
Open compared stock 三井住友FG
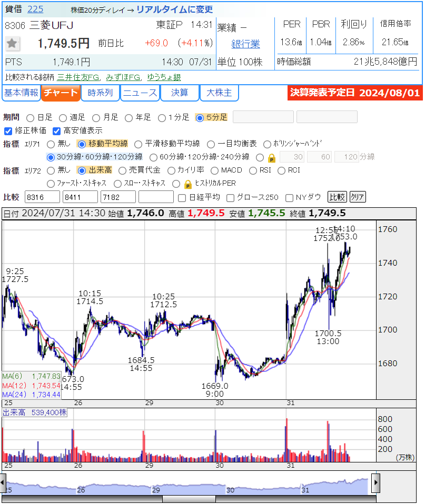(x=78, y=77)
